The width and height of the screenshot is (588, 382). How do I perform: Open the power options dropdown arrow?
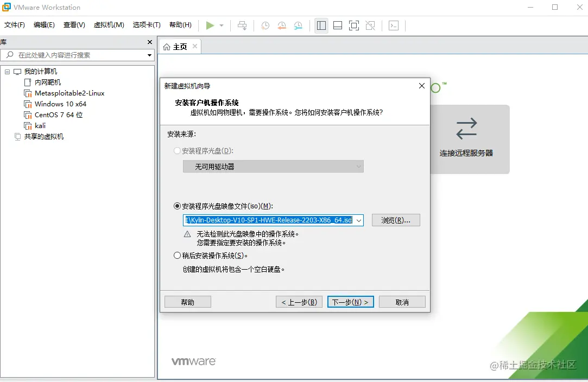coord(222,26)
